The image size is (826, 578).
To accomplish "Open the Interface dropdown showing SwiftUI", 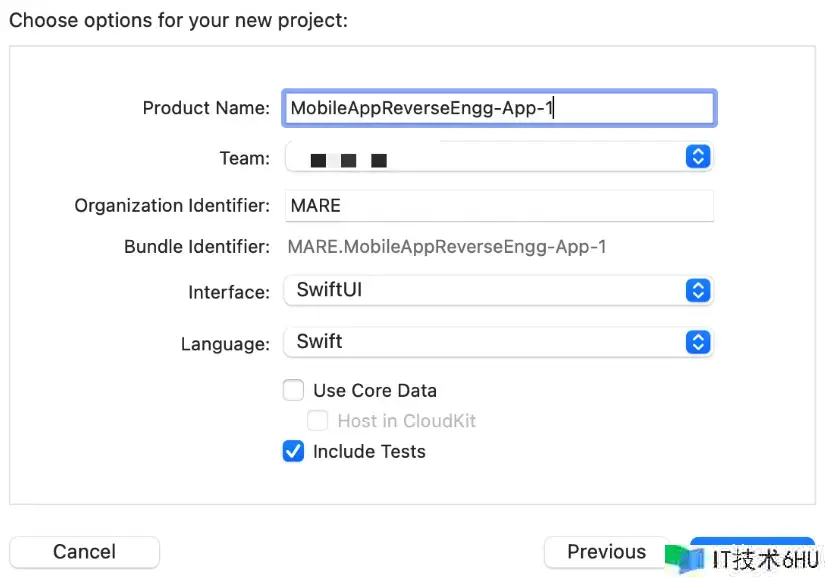I will point(498,290).
